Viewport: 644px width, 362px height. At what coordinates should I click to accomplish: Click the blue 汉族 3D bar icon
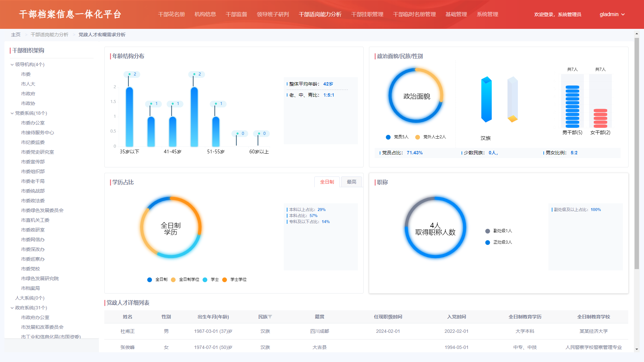point(486,99)
